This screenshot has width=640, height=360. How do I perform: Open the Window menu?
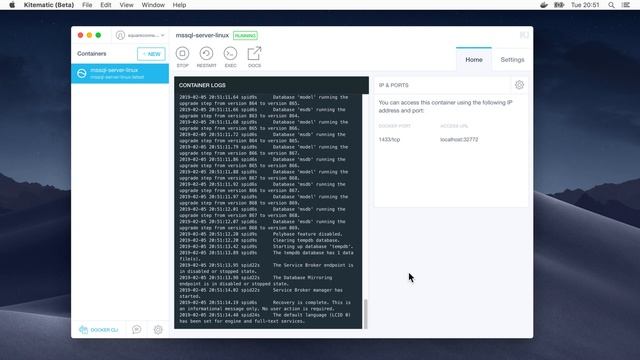pyautogui.click(x=153, y=5)
